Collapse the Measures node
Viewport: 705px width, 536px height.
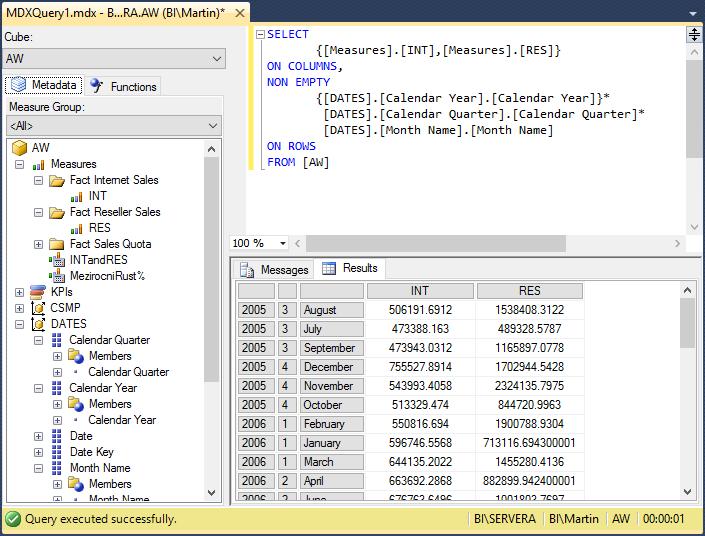coord(19,165)
